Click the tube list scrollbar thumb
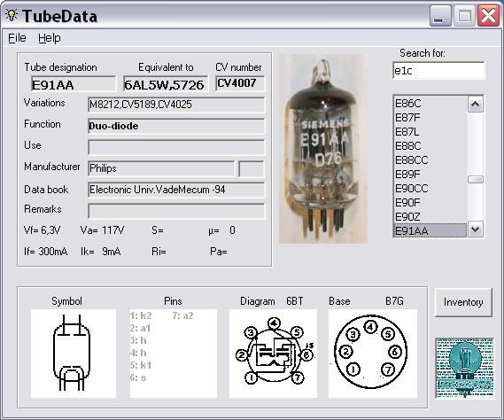This screenshot has height=420, width=504. pos(476,180)
